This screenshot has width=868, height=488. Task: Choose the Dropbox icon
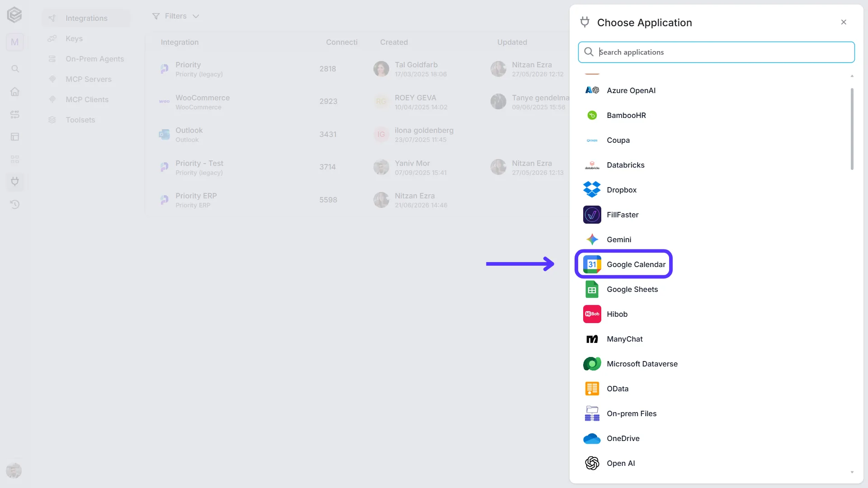coord(592,190)
